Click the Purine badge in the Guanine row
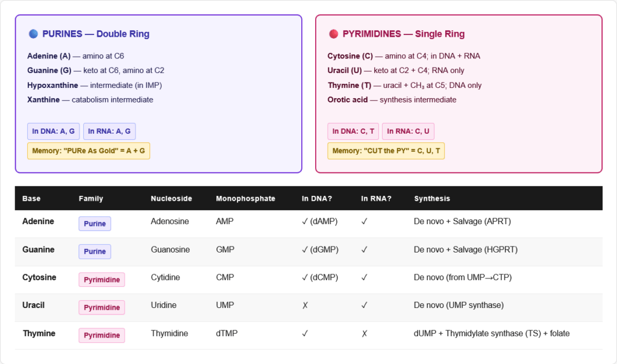Viewport: 617px width, 364px height. pyautogui.click(x=95, y=251)
